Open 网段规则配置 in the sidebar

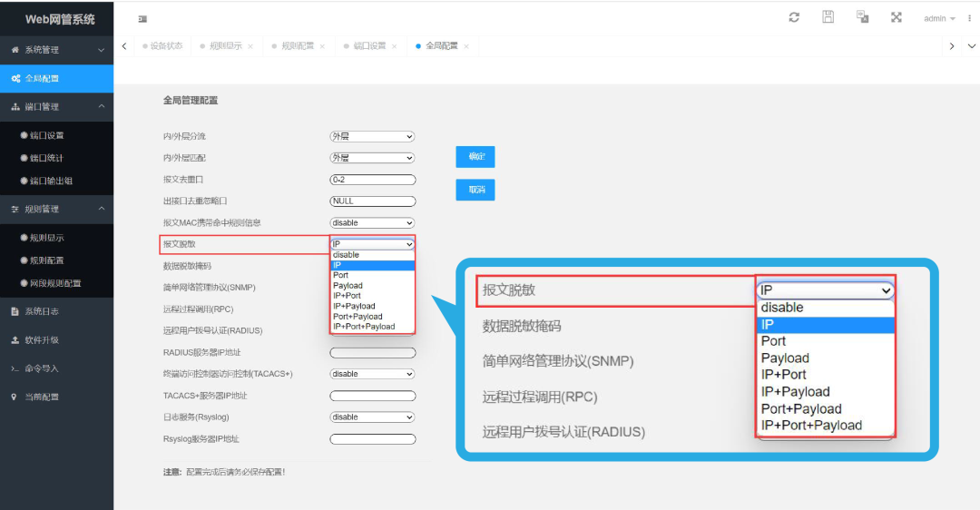(x=55, y=283)
